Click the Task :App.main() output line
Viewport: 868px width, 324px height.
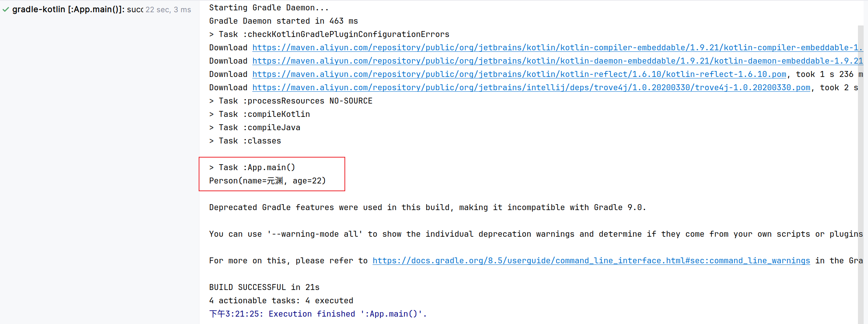point(252,168)
